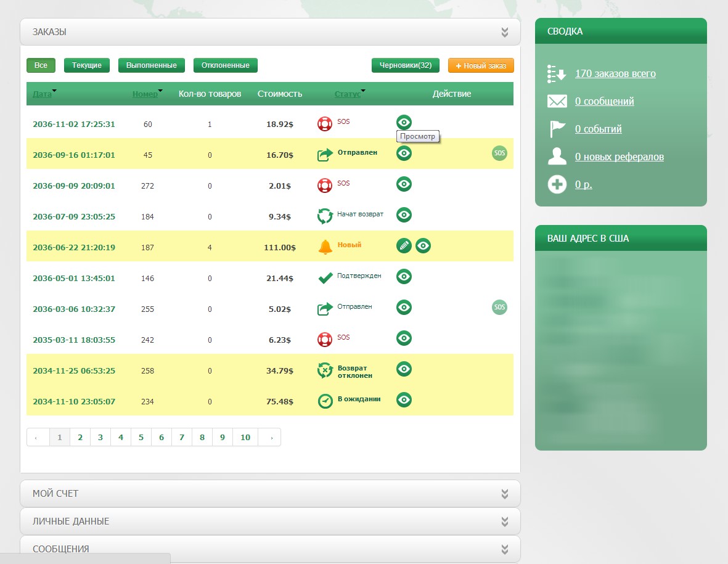Click the refund-declined icon of order 258

click(325, 370)
